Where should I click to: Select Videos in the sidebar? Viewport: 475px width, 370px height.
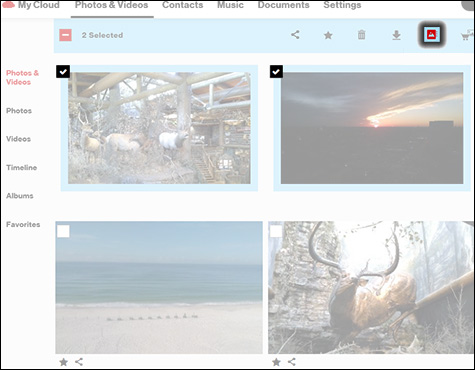(18, 139)
